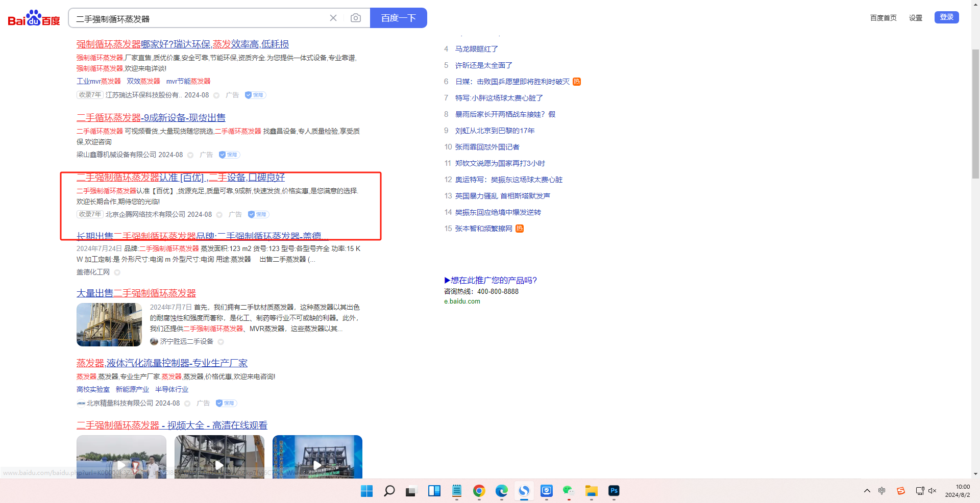The width and height of the screenshot is (980, 503).
Task: Click the search input field
Action: coord(199,19)
